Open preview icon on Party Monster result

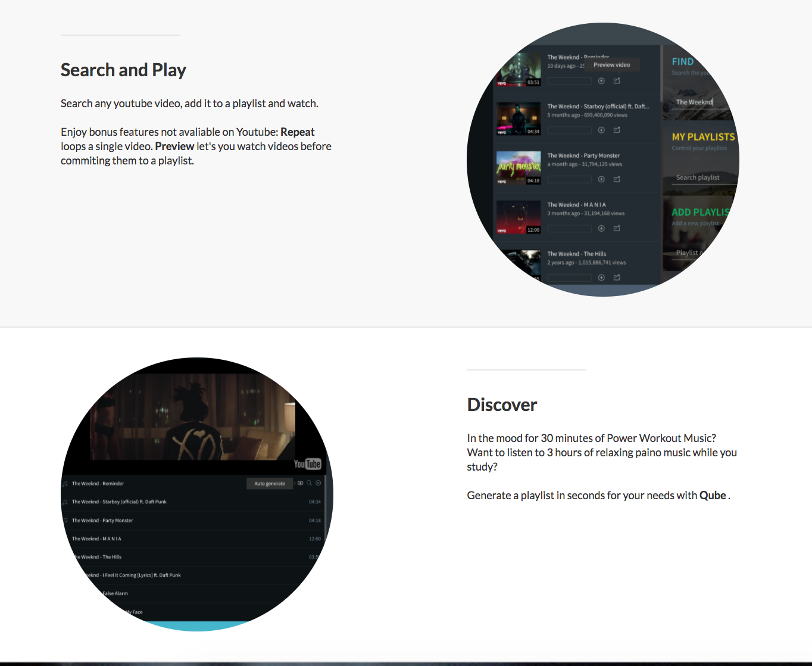pyautogui.click(x=617, y=179)
